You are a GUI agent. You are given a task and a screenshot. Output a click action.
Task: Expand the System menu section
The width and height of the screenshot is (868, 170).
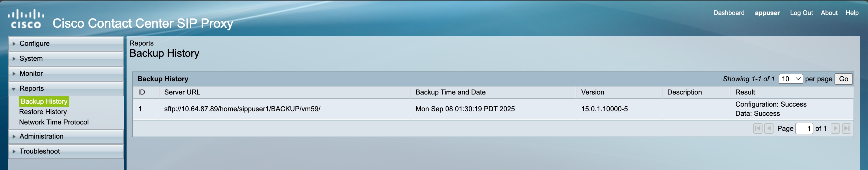(x=31, y=58)
